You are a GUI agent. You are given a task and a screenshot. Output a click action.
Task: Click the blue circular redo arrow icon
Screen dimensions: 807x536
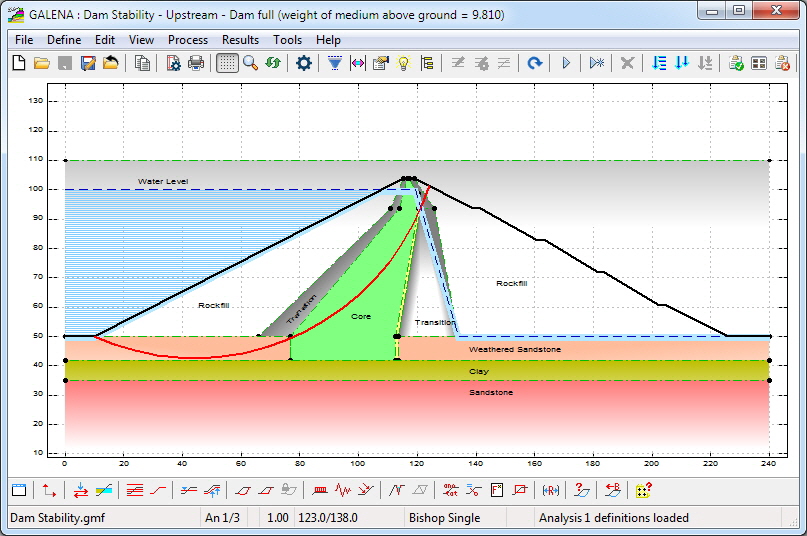[535, 63]
